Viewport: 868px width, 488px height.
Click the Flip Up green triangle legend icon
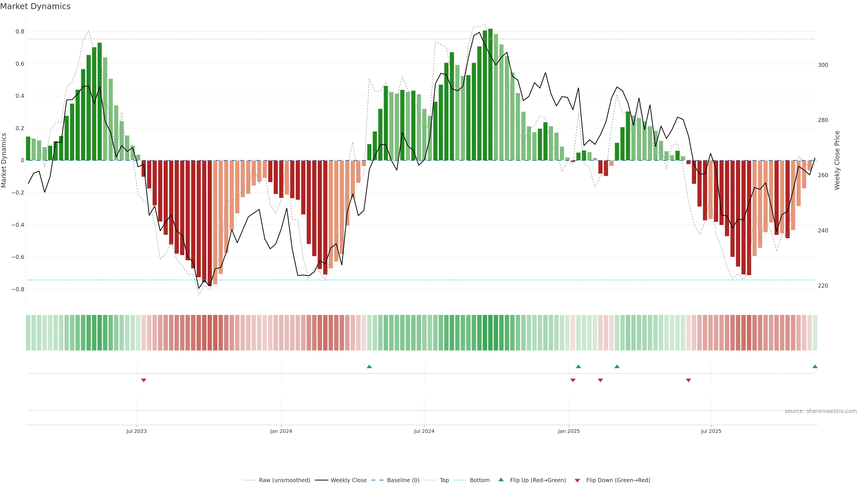501,480
